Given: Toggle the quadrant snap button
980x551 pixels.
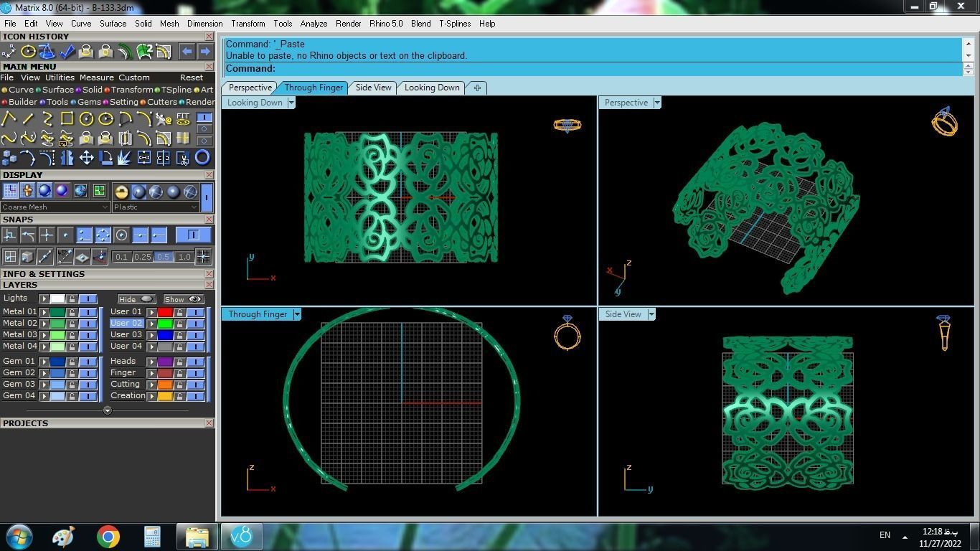Looking at the screenshot, I should coord(103,235).
